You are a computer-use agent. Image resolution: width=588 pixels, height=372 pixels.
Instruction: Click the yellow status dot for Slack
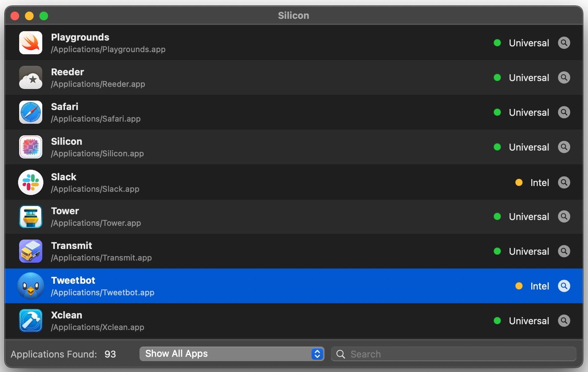[x=519, y=183]
